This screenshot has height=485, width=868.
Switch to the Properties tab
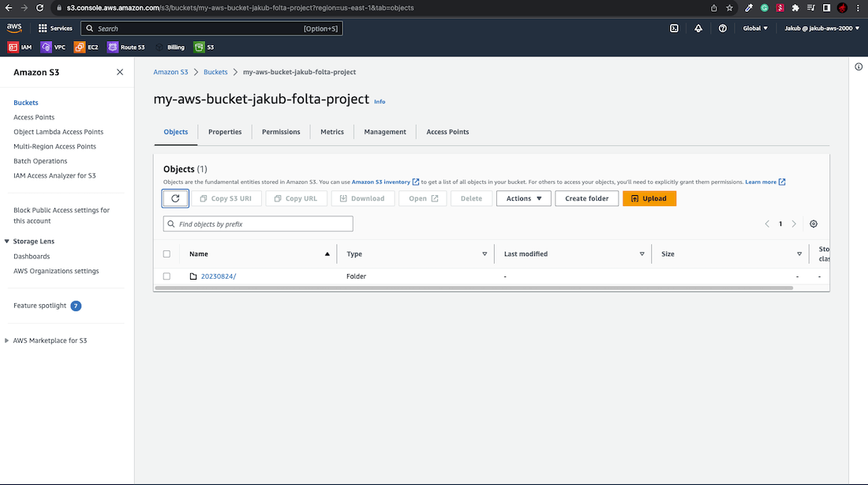tap(225, 132)
